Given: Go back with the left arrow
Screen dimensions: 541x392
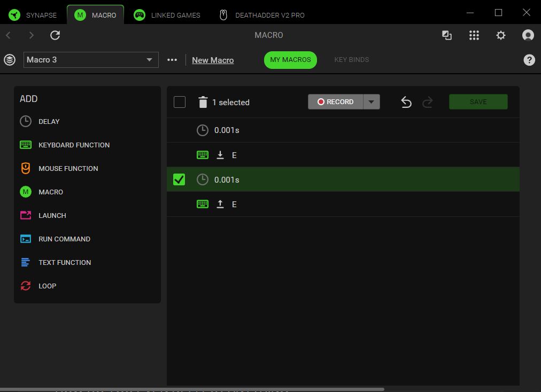Looking at the screenshot, I should click(9, 35).
